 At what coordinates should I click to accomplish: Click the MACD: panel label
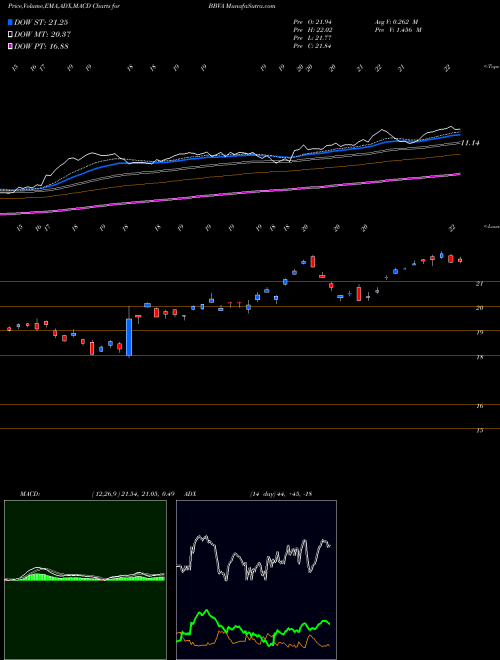tap(30, 494)
